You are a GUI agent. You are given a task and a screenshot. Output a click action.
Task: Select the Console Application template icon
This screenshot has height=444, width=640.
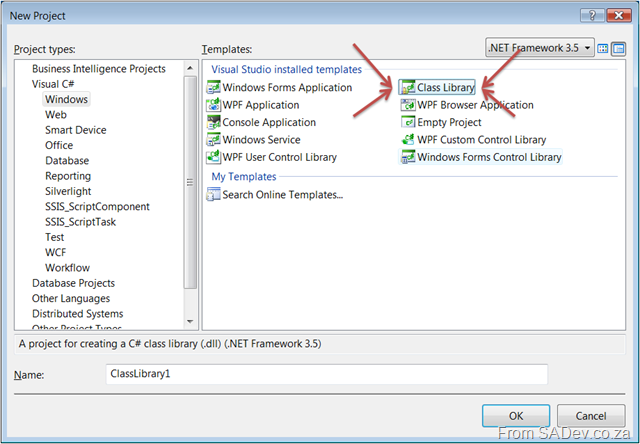coord(213,122)
